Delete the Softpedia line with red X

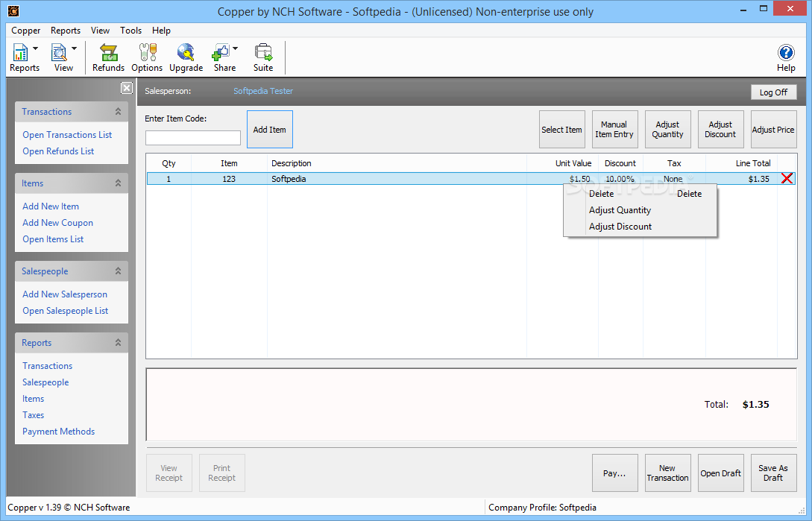[x=787, y=179]
